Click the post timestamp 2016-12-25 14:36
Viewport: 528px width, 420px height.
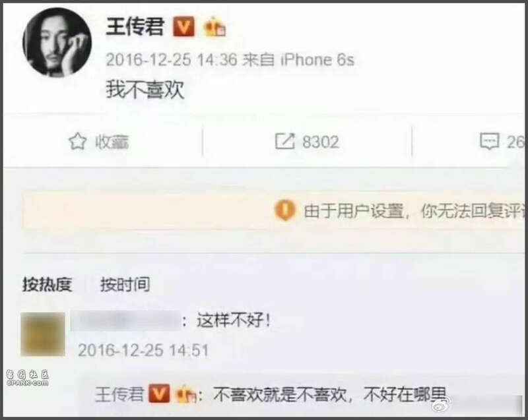172,60
